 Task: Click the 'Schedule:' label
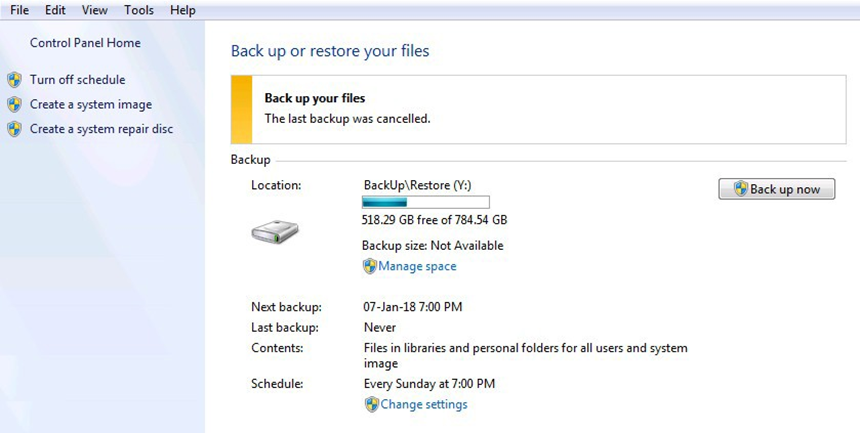(277, 384)
